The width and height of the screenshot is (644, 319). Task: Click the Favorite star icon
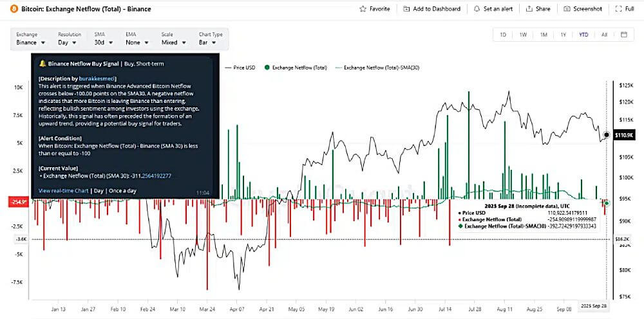click(363, 9)
